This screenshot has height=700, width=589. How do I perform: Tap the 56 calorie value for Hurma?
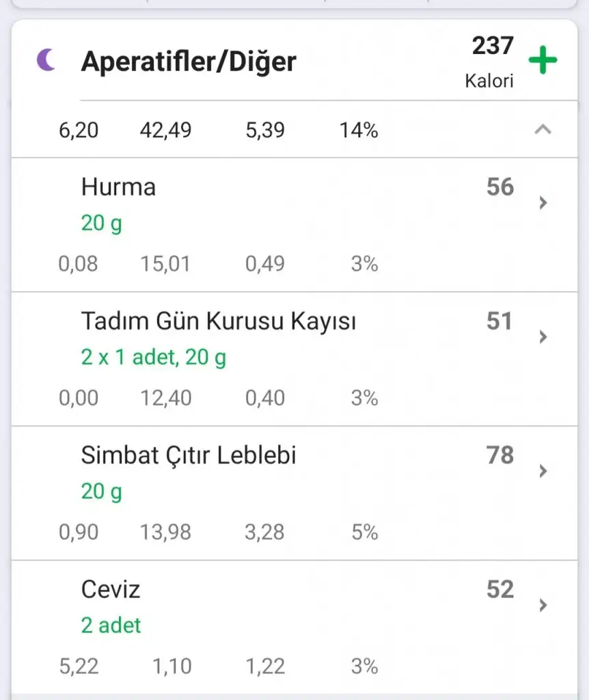(499, 187)
